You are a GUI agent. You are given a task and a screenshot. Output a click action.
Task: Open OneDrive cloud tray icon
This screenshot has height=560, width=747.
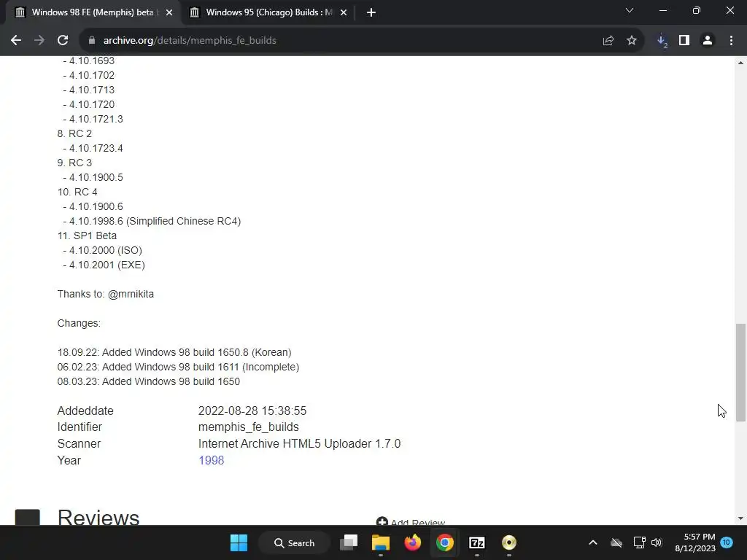pyautogui.click(x=616, y=542)
